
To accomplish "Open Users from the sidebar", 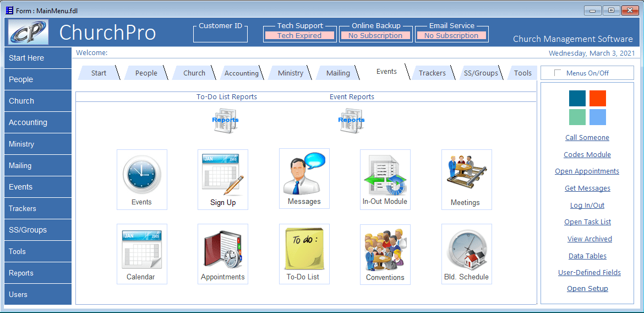I will (x=38, y=294).
